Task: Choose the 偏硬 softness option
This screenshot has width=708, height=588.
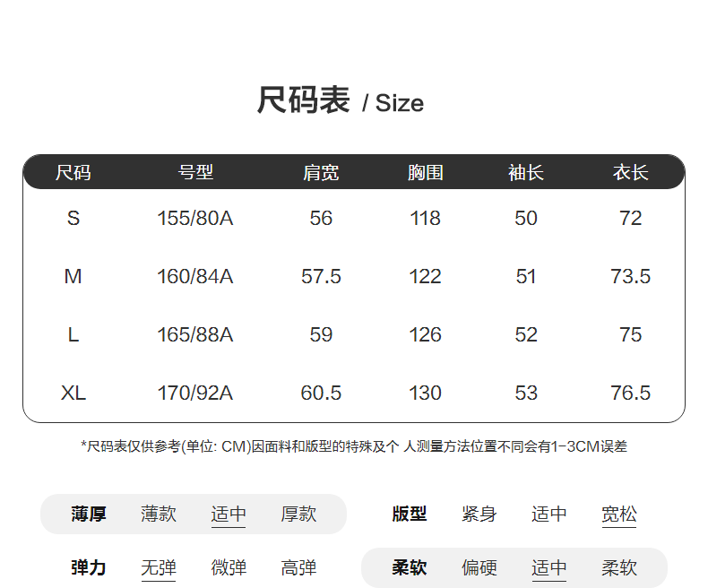Action: 479,567
